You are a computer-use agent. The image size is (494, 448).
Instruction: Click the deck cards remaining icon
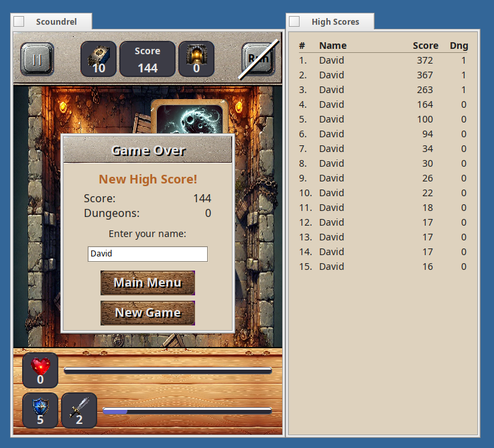tap(99, 59)
